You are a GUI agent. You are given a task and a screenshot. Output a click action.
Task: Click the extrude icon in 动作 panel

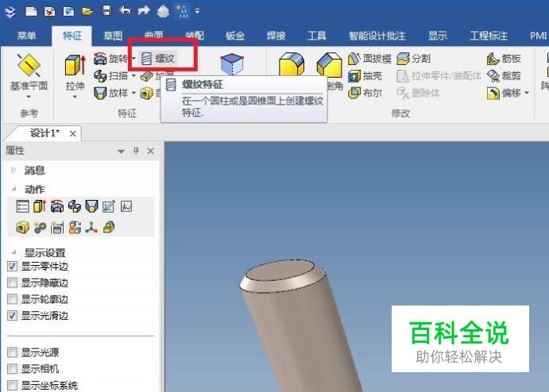tap(40, 206)
